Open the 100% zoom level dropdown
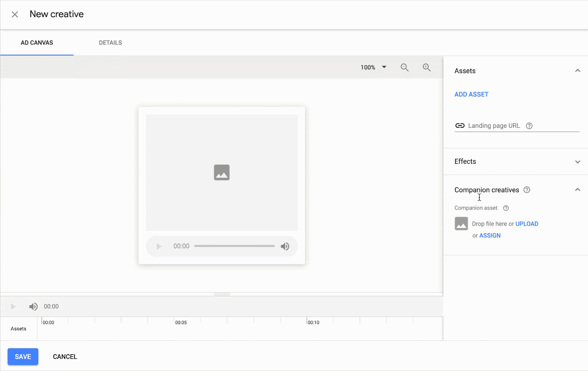The image size is (588, 371). (373, 67)
